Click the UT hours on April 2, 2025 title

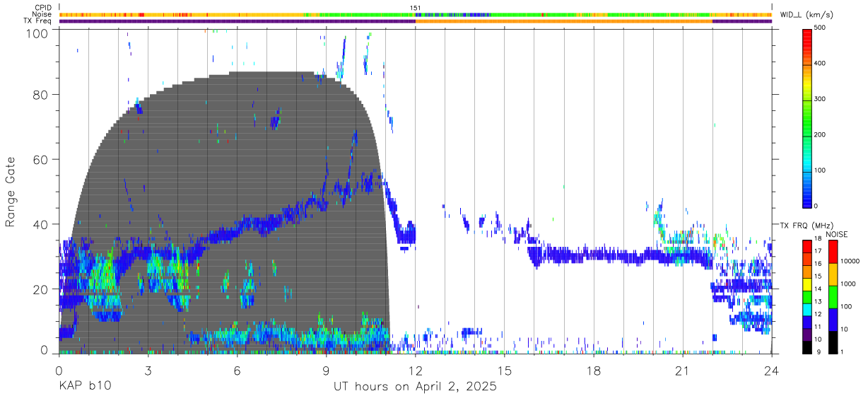point(415,387)
